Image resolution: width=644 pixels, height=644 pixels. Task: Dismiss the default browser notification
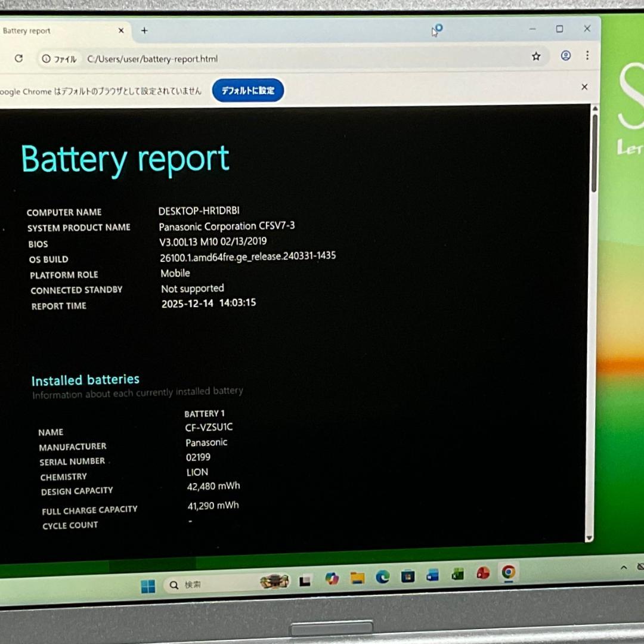(x=584, y=86)
